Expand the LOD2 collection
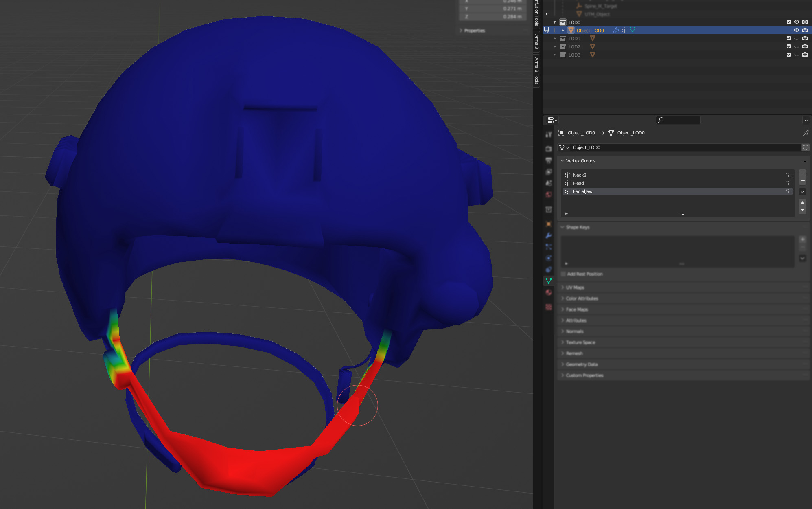812x509 pixels. (554, 47)
